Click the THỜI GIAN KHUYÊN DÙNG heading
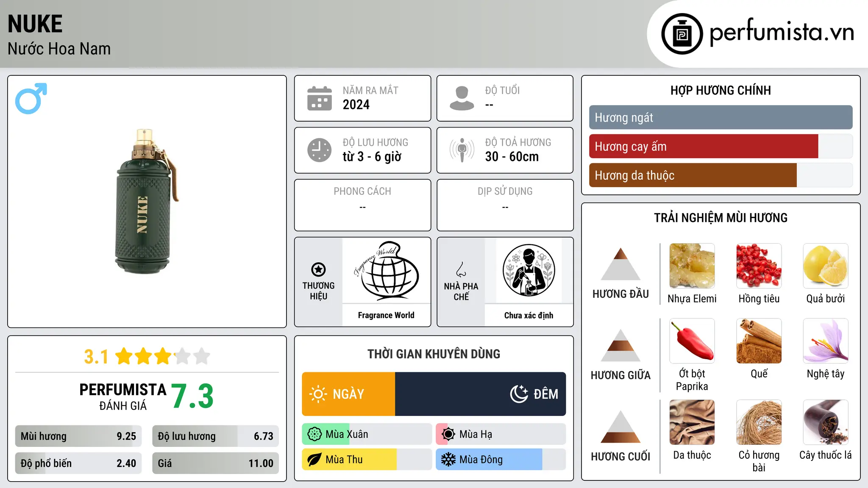The height and width of the screenshot is (488, 868). (x=434, y=354)
